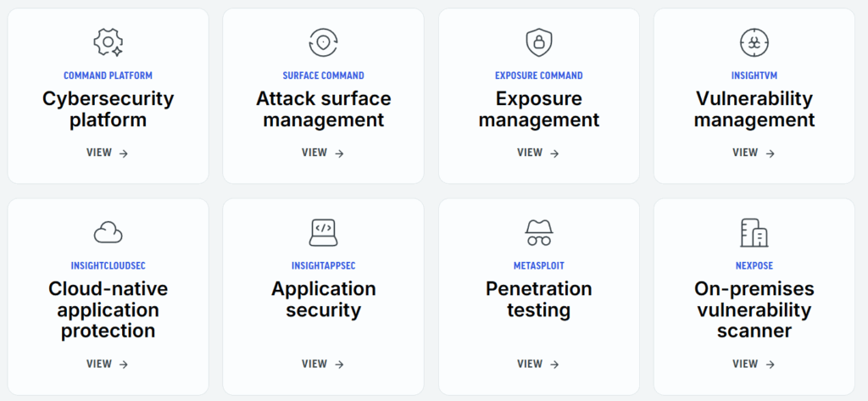Click the INSIGHTCLOUDSEC product label
The height and width of the screenshot is (401, 868).
point(108,265)
